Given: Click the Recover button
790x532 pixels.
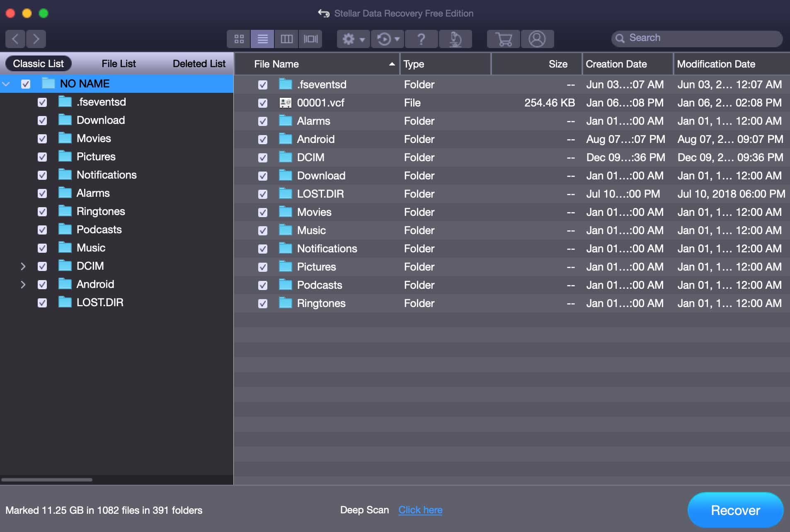Looking at the screenshot, I should pyautogui.click(x=735, y=510).
